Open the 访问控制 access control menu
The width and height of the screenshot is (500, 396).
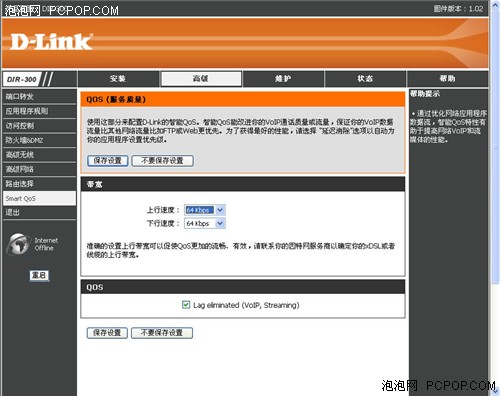point(39,126)
